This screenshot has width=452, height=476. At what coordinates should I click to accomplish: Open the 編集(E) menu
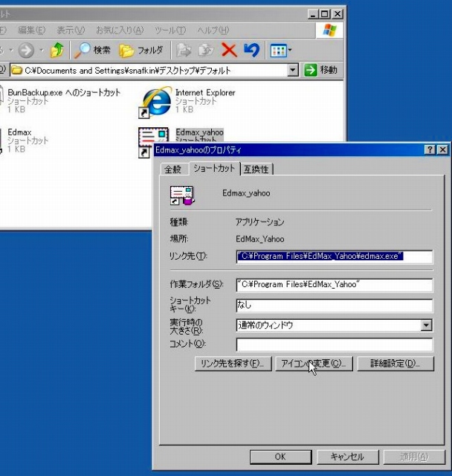tap(31, 30)
